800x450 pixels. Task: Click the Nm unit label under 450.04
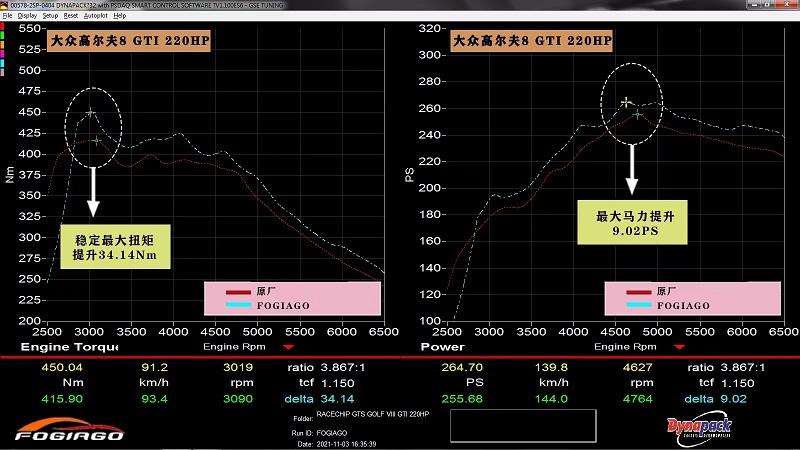[73, 383]
